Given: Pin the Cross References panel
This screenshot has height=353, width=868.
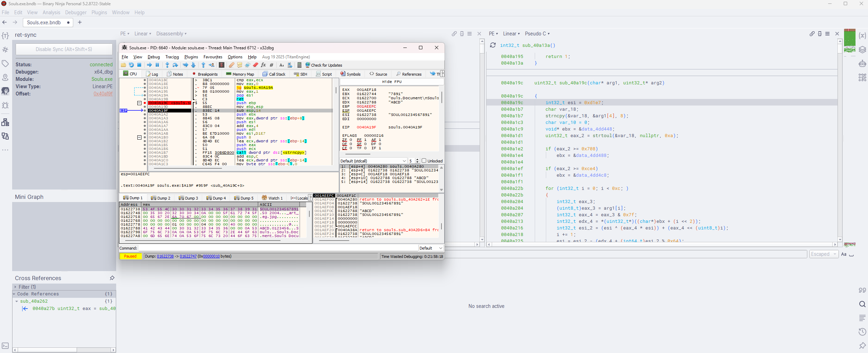Looking at the screenshot, I should click(x=112, y=278).
